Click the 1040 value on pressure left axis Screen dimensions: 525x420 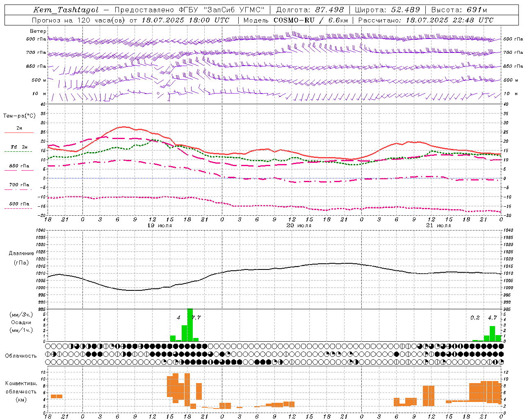click(x=41, y=231)
